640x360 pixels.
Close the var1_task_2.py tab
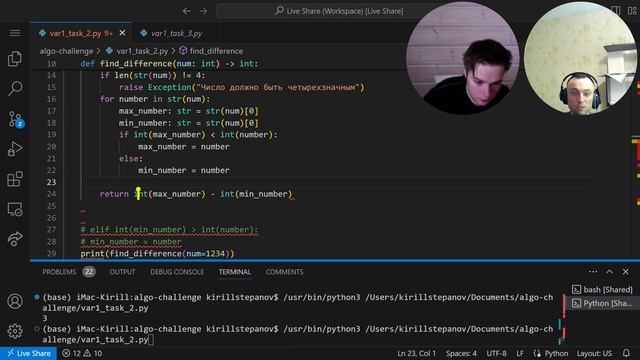pos(122,33)
